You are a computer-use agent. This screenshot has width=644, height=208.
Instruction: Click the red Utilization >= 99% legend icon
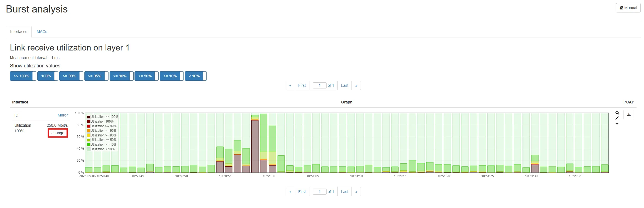89,126
